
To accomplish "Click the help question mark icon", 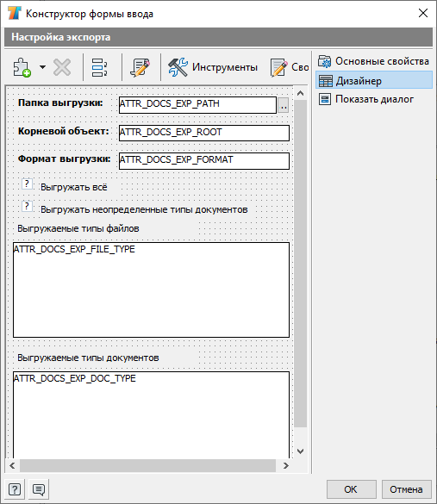I will [x=15, y=489].
